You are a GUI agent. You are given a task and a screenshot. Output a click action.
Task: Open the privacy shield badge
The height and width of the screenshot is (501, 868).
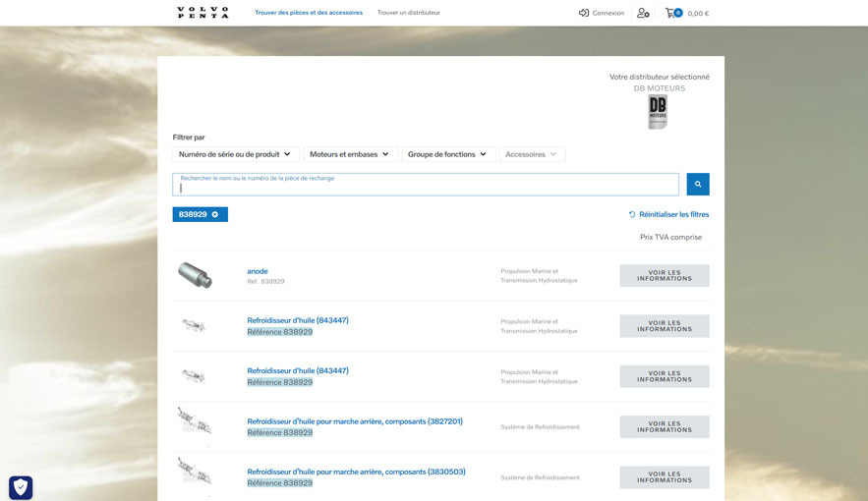click(21, 487)
